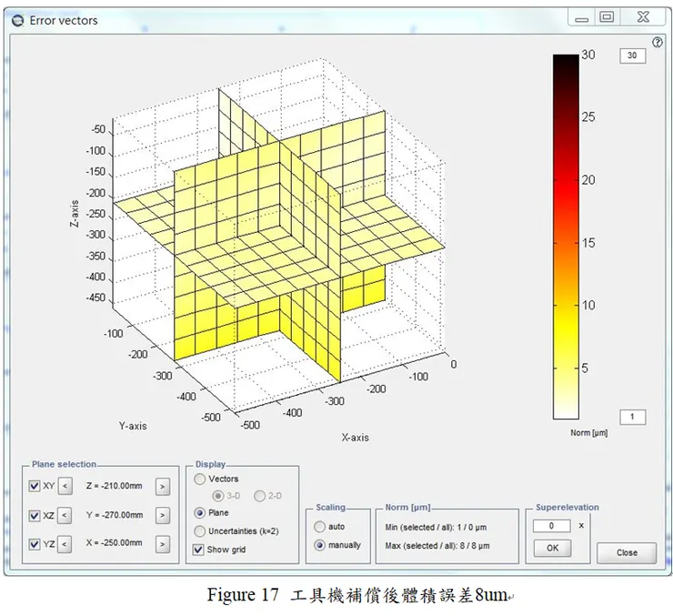Select the Vectors display option
This screenshot has height=616, width=673.
pyautogui.click(x=200, y=479)
